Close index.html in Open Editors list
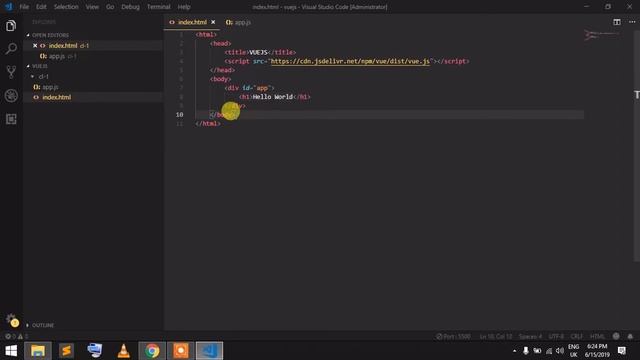Screen dimensions: 640x360 [x=35, y=46]
